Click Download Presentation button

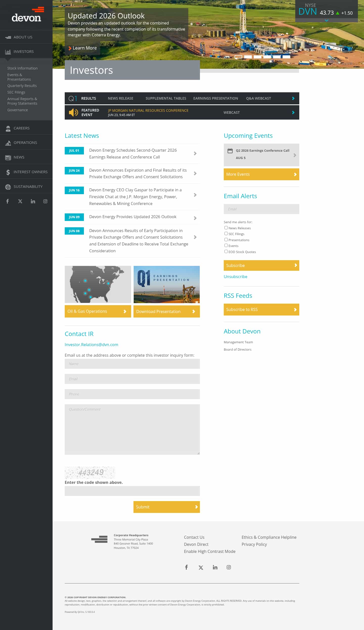coord(167,311)
